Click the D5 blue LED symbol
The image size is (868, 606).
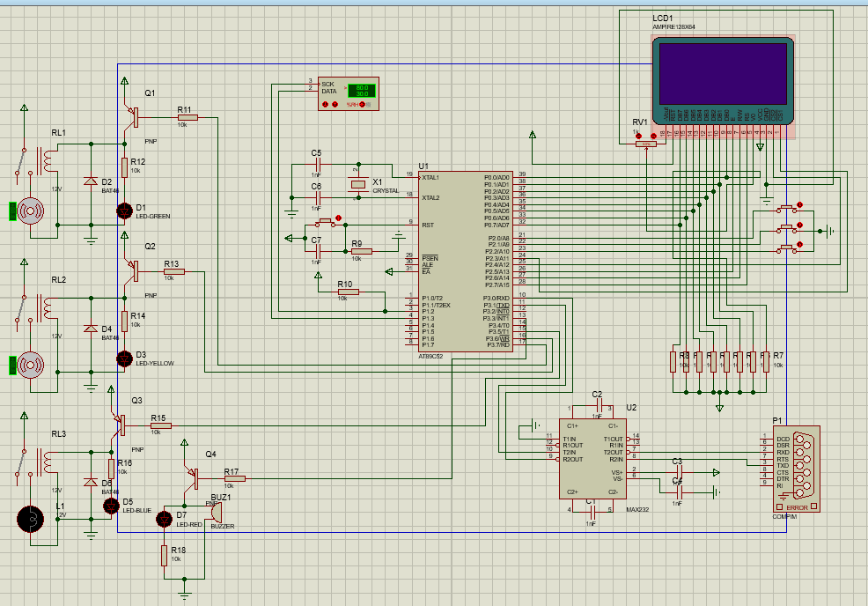[x=111, y=506]
